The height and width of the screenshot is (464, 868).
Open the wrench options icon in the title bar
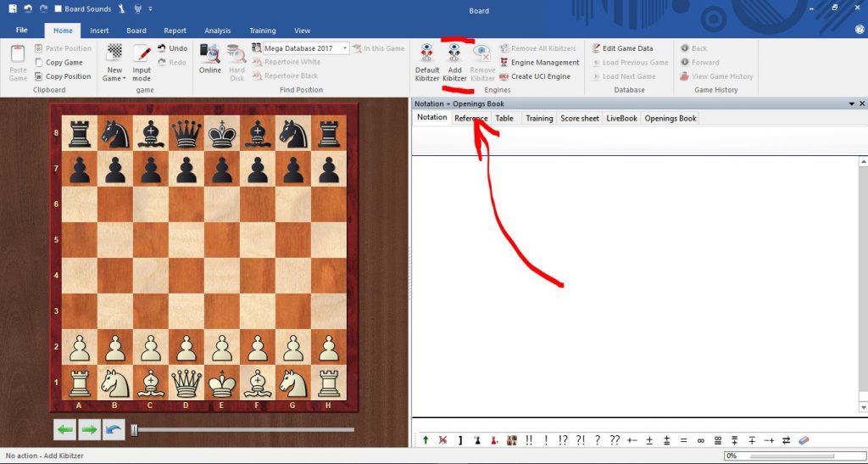pyautogui.click(x=122, y=8)
